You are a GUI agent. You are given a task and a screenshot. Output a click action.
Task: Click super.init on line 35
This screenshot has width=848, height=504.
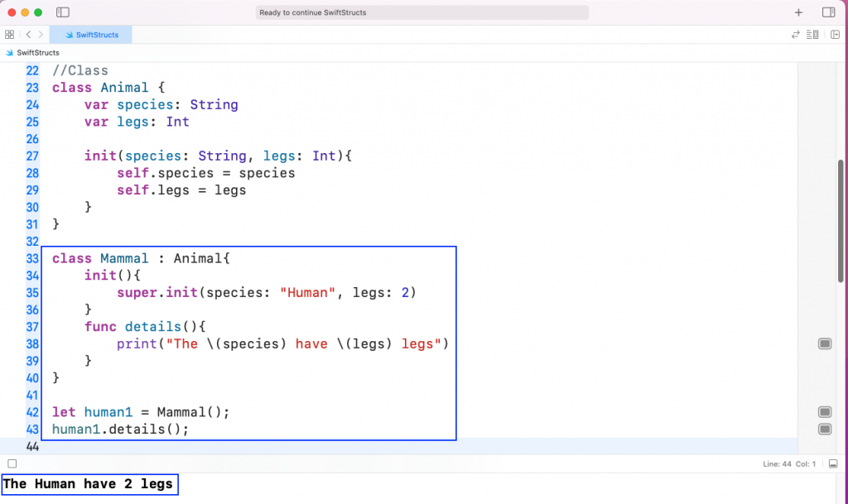click(157, 292)
